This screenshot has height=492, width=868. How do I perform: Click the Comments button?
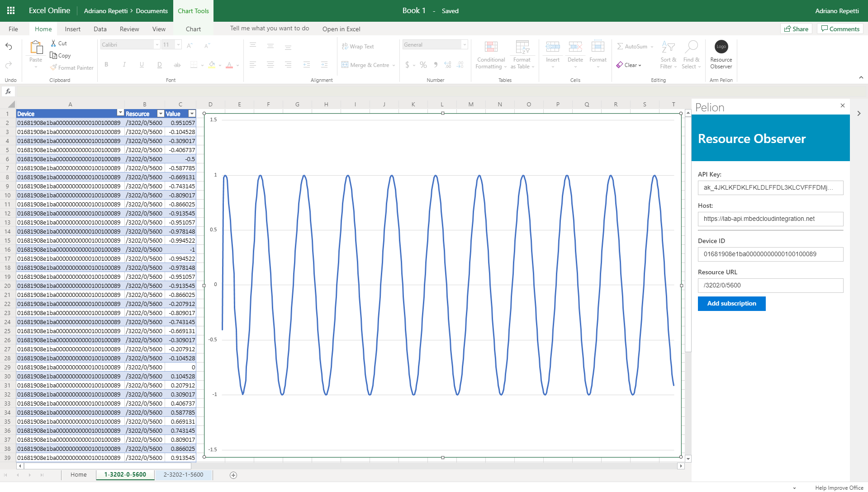840,29
